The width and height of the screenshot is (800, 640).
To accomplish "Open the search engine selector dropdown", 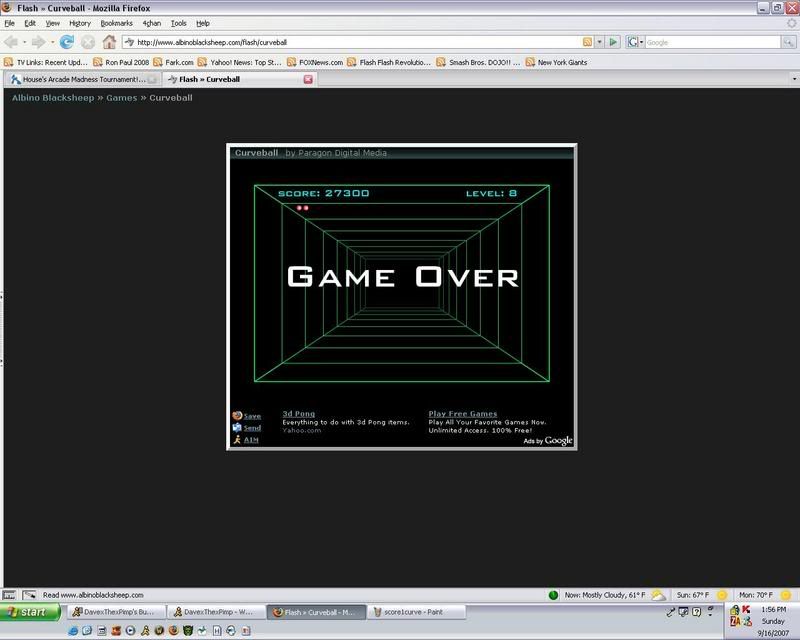I will (x=635, y=42).
